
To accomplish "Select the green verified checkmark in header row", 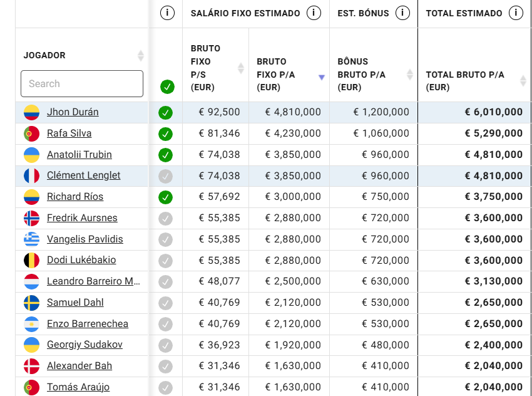I will (x=167, y=86).
